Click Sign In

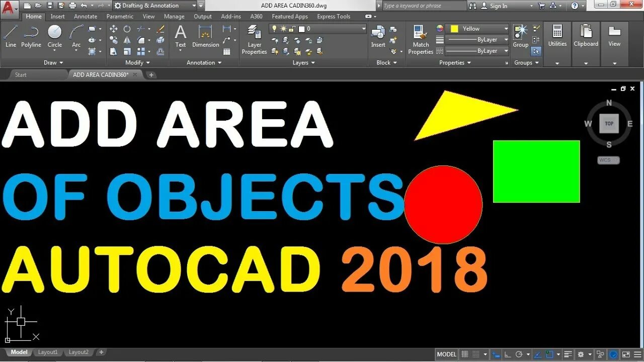coord(499,6)
